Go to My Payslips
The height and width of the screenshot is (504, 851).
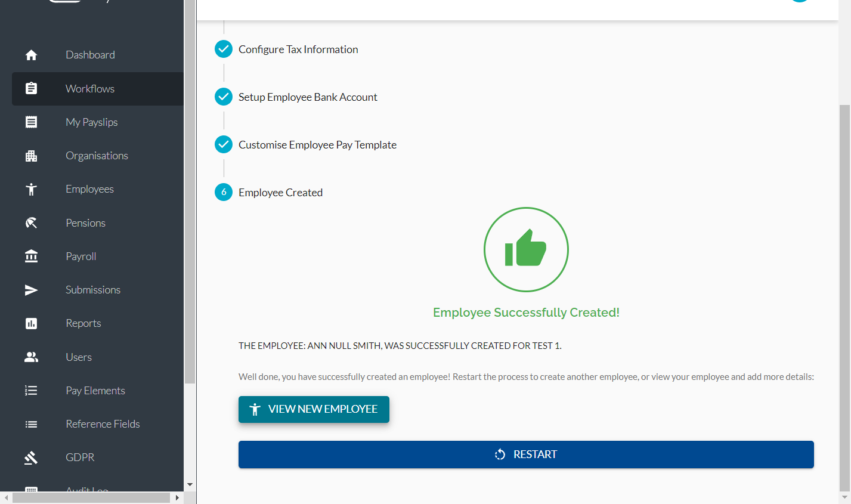tap(98, 122)
